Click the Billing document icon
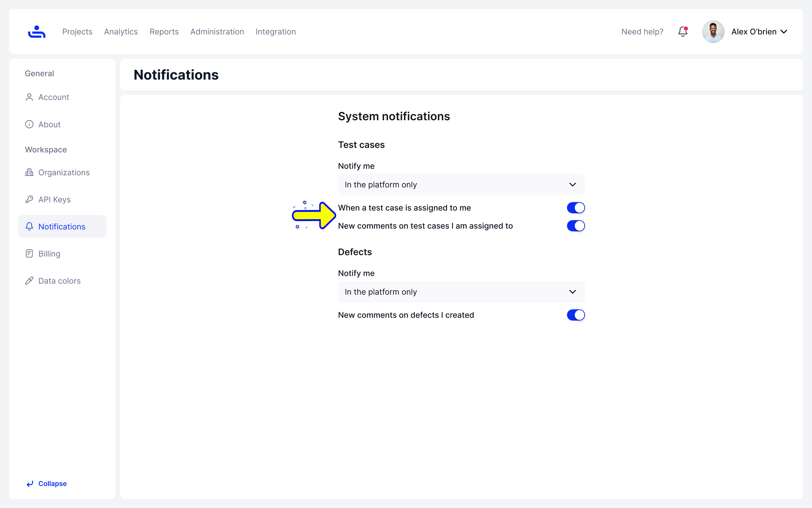 pos(29,254)
